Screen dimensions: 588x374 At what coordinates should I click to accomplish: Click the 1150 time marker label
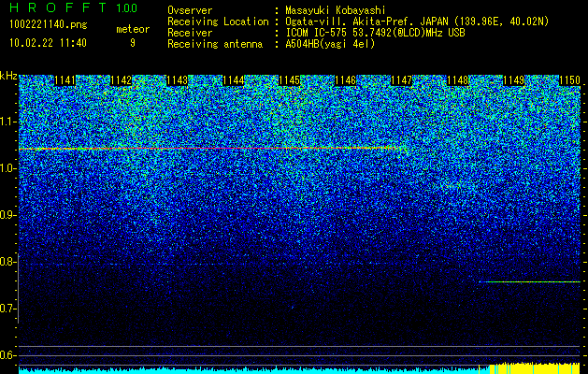click(569, 80)
